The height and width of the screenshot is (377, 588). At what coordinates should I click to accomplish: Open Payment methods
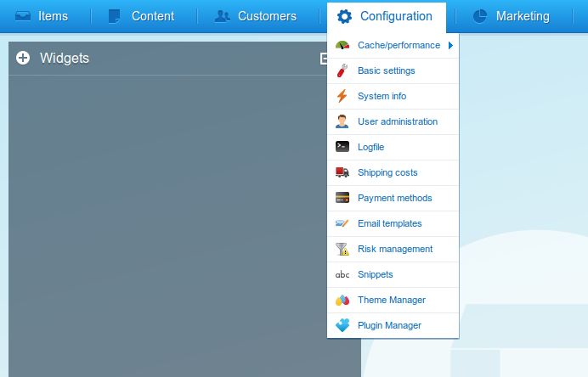click(393, 198)
